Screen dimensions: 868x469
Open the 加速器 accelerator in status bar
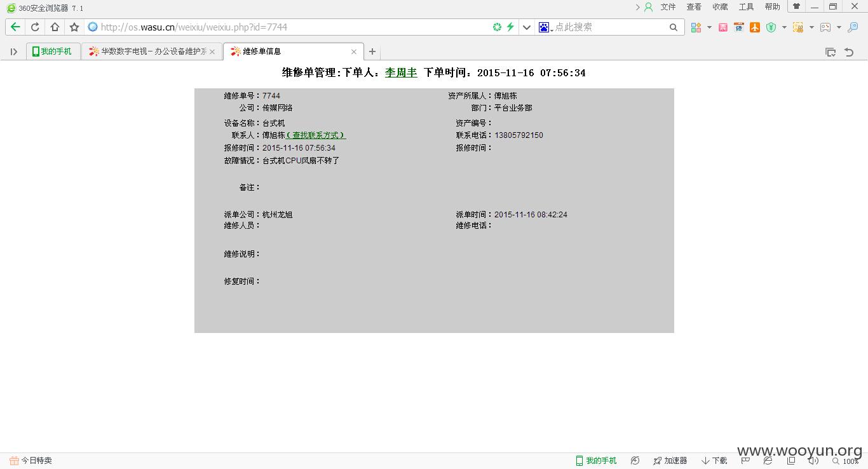pos(670,461)
